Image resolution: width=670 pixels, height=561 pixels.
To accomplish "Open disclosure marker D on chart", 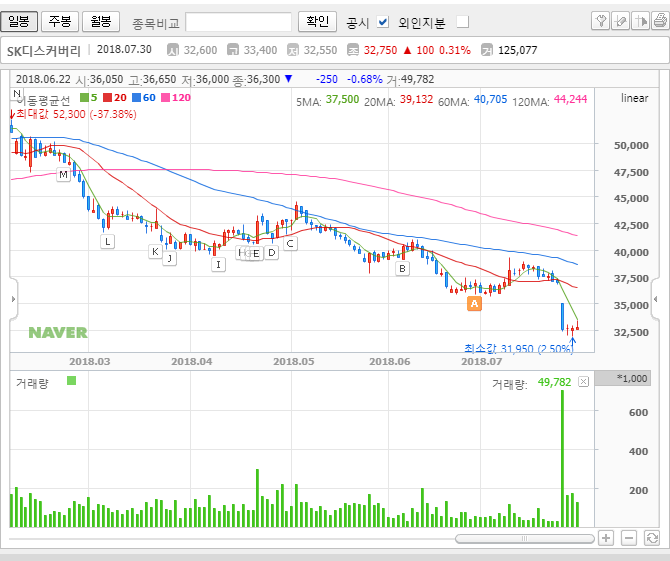I will tap(272, 253).
